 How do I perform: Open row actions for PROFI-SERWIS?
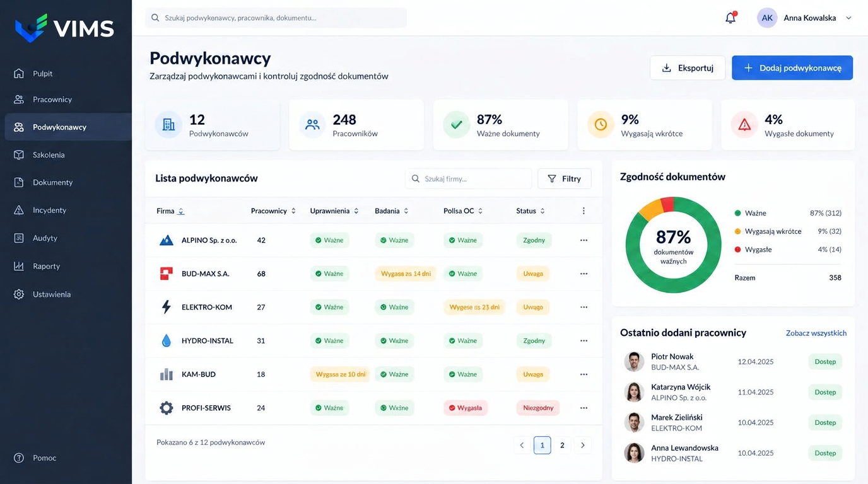tap(584, 408)
